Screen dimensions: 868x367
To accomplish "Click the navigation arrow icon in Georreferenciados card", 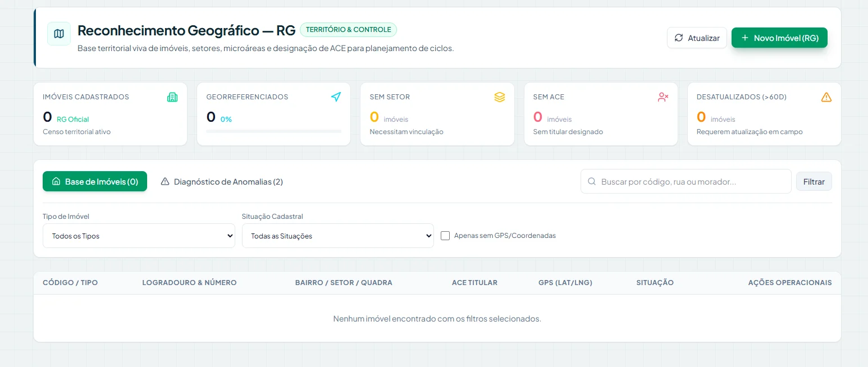I will 336,97.
